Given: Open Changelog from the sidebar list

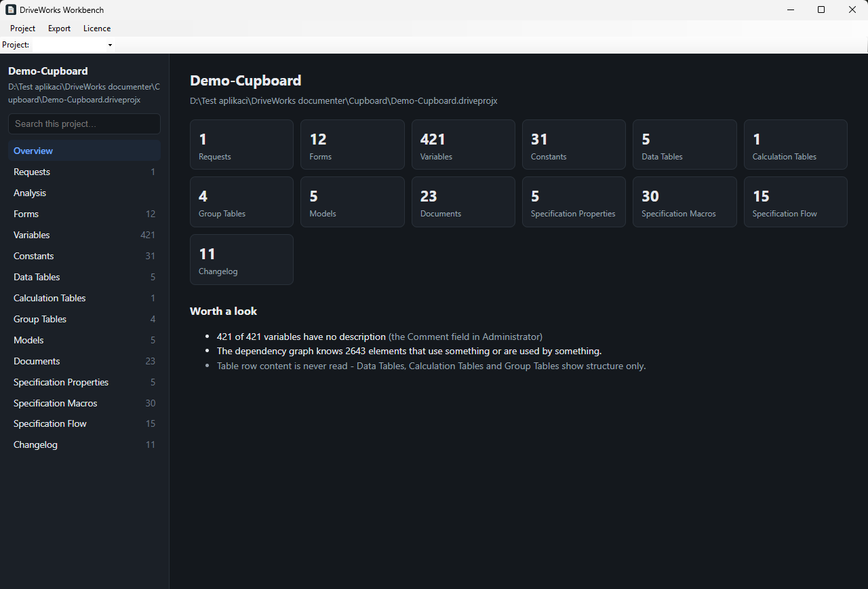Looking at the screenshot, I should pos(84,444).
